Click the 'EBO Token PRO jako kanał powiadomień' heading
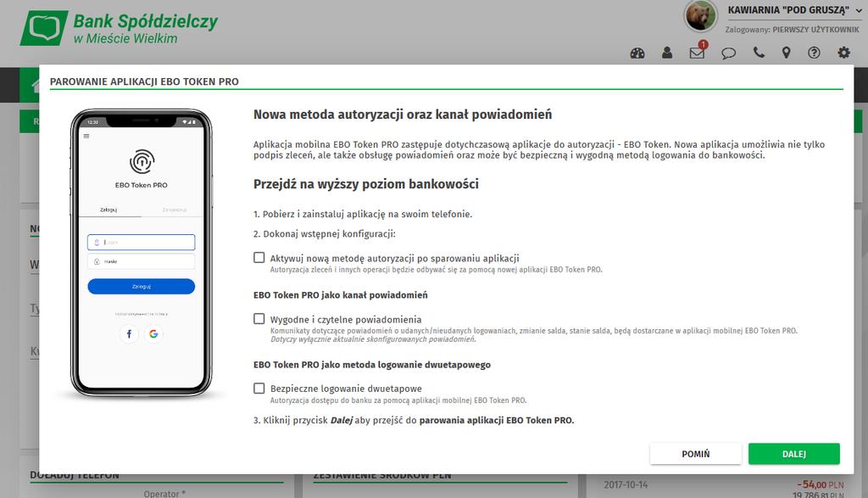 coord(341,295)
